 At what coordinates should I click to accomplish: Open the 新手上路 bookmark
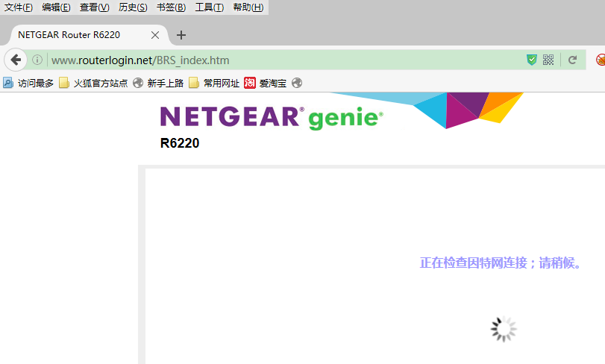[x=158, y=83]
